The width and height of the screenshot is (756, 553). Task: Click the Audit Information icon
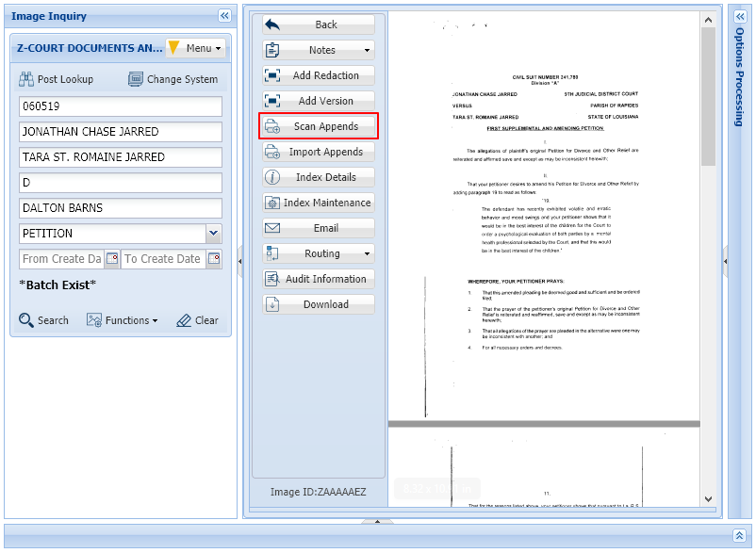(272, 279)
